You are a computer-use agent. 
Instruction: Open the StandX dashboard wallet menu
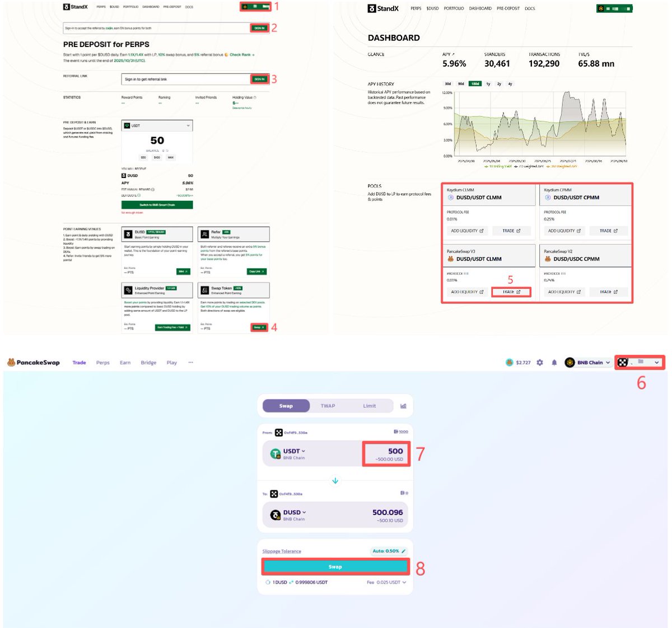point(614,8)
